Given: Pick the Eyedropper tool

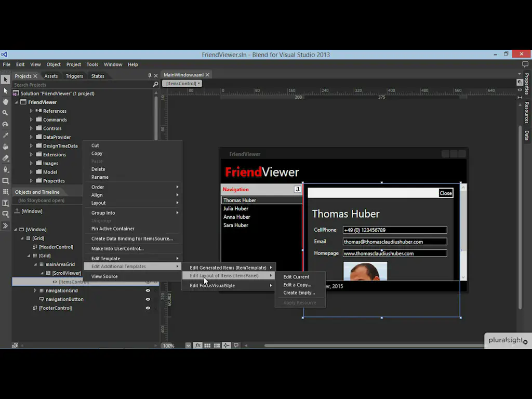Looking at the screenshot, I should pyautogui.click(x=5, y=136).
